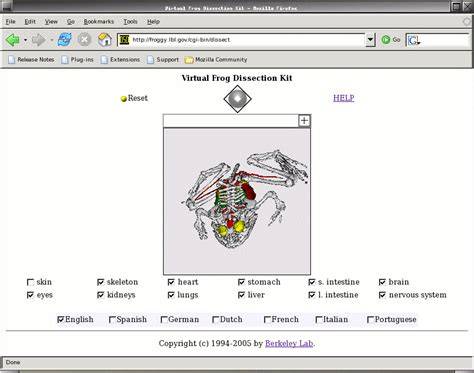Screen dimensions: 474x373
Task: Follow the HELP link
Action: coord(344,98)
